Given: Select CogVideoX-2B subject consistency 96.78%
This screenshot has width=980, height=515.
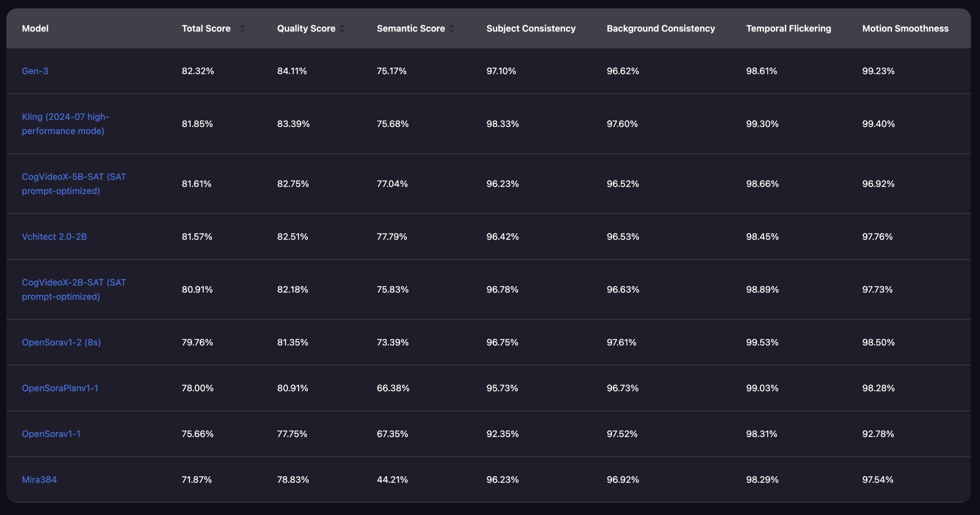Looking at the screenshot, I should [x=502, y=289].
